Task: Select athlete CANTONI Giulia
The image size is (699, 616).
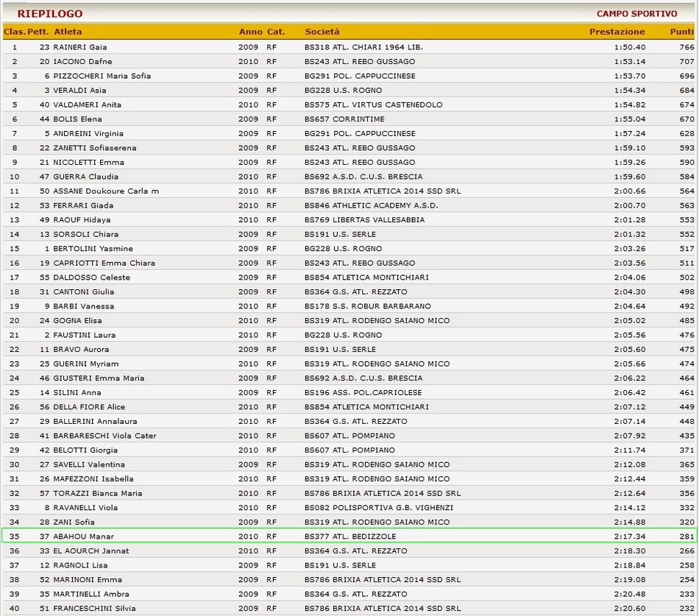Action: click(x=84, y=291)
